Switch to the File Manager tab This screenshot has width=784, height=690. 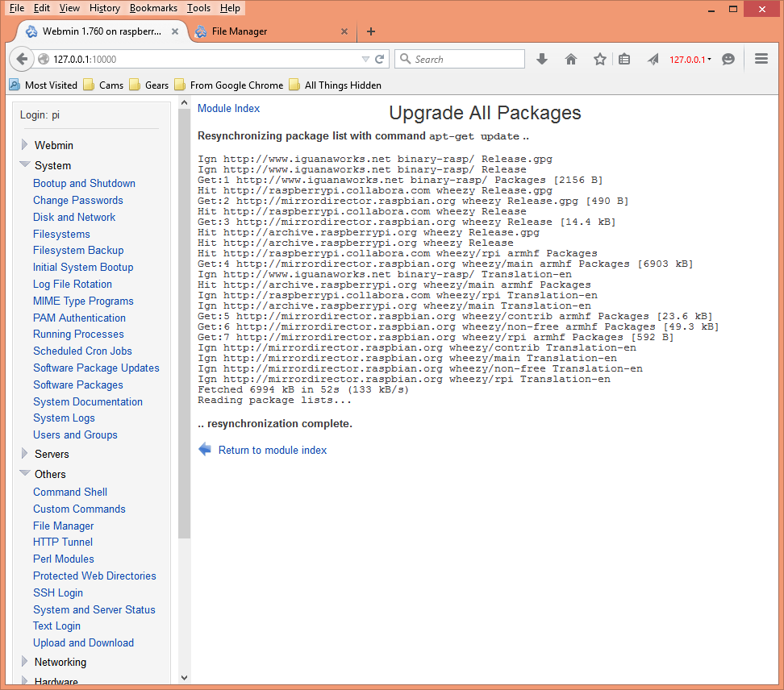point(270,31)
